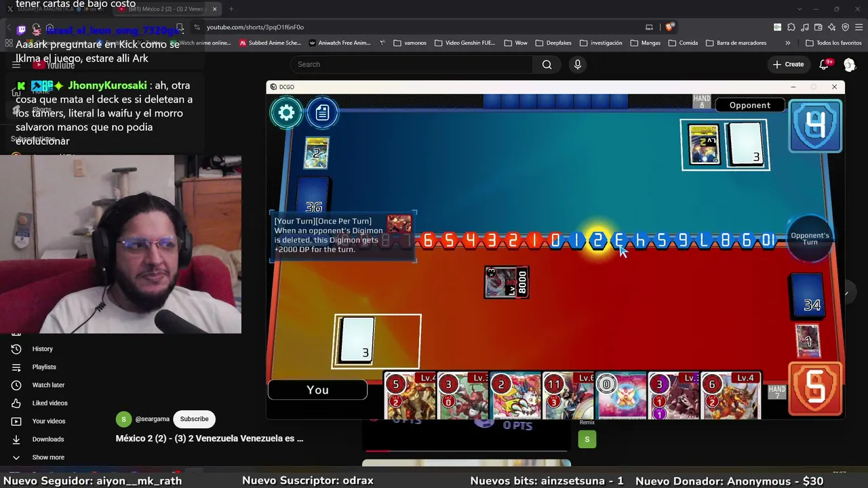Open the Leo AI sparkle icon
The image size is (868, 488).
pos(831,27)
